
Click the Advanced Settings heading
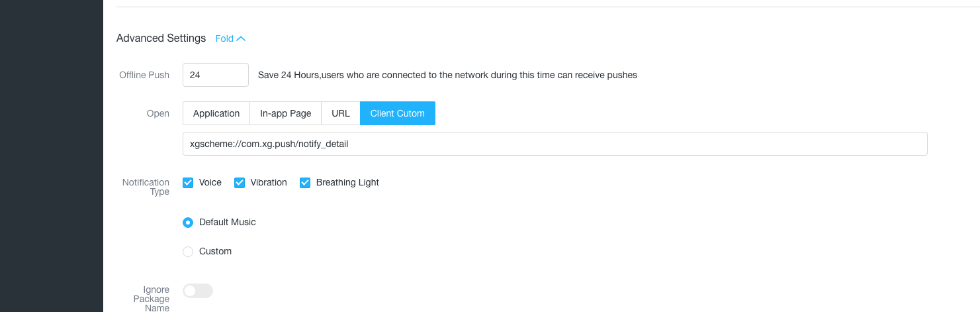point(161,38)
